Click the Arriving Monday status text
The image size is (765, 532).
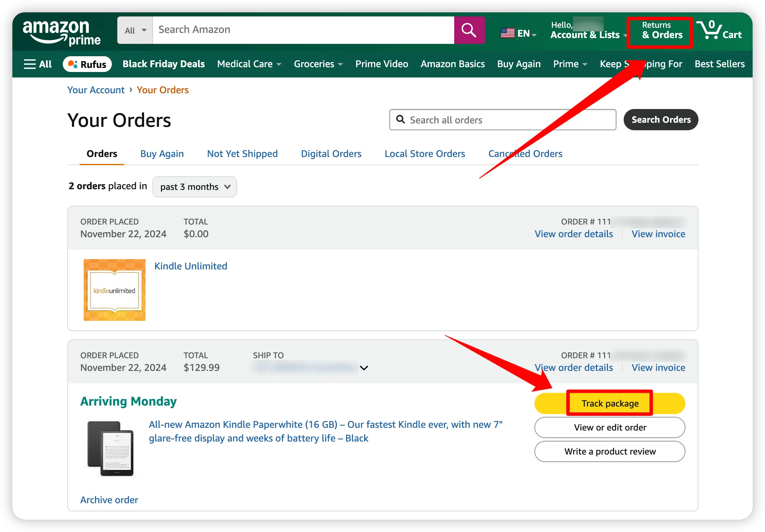(128, 401)
